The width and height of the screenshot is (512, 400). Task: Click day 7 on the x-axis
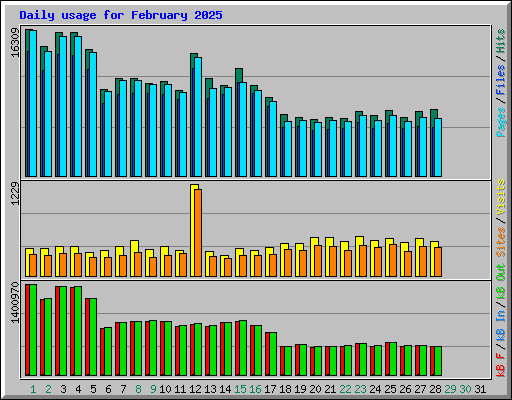click(x=123, y=389)
